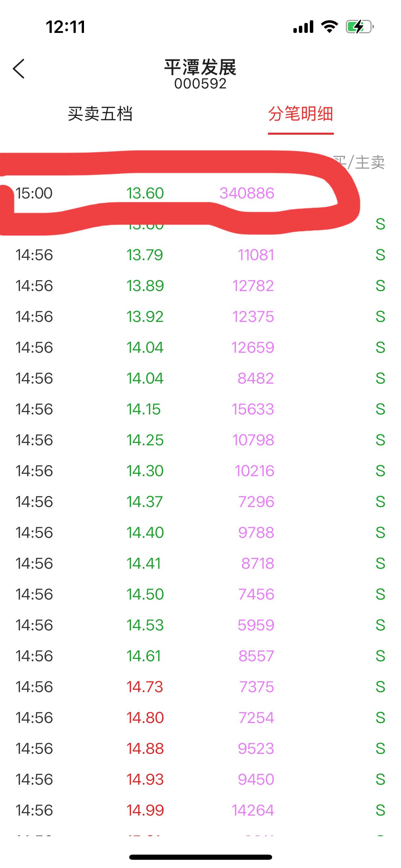Tap the stock code 000592
Image resolution: width=401 pixels, height=868 pixels.
(200, 84)
